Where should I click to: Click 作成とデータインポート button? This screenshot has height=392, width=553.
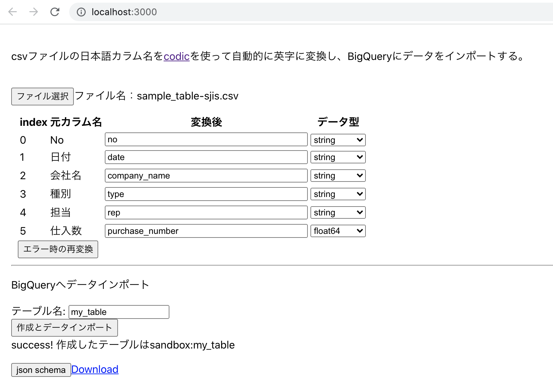coord(65,327)
